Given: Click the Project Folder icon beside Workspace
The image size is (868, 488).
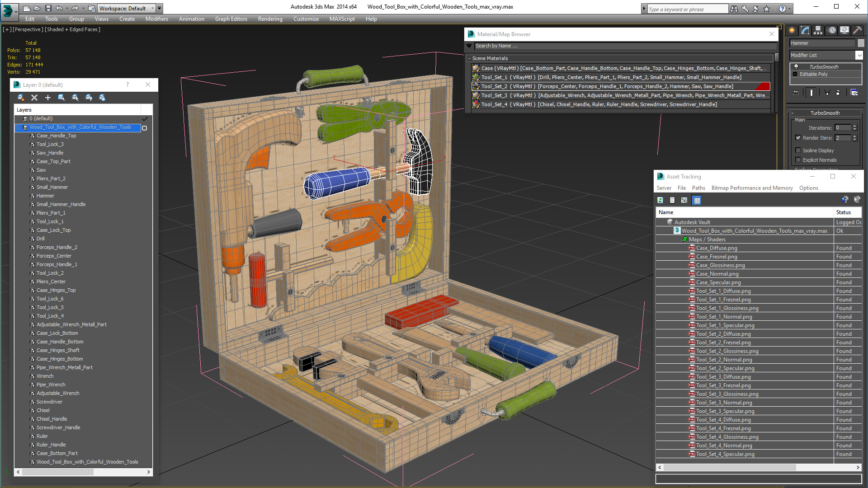Looking at the screenshot, I should [x=92, y=8].
